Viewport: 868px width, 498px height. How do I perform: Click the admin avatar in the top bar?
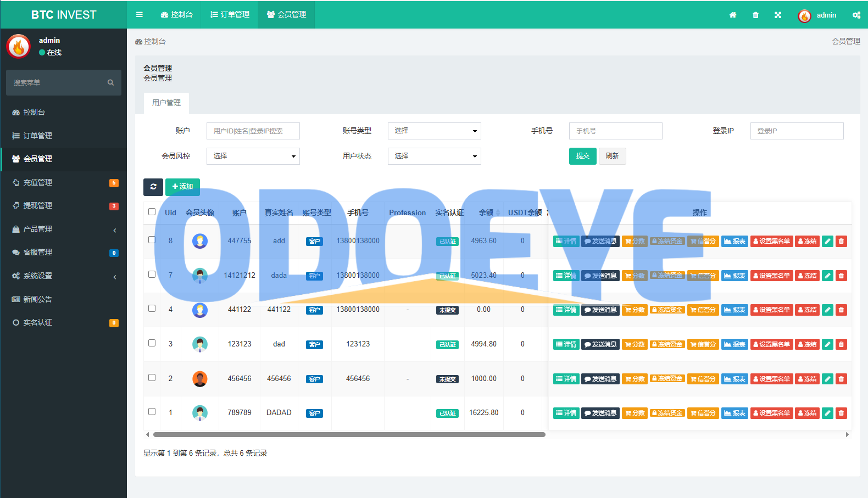click(x=804, y=15)
